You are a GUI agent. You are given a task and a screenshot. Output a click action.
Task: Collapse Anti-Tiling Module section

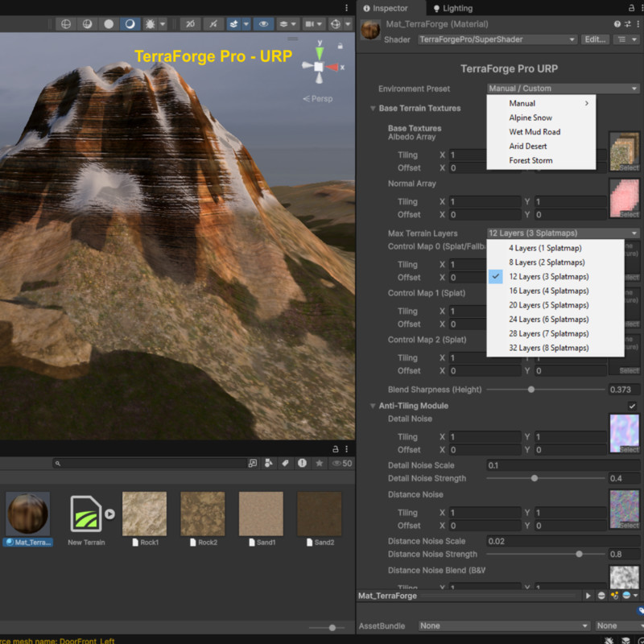click(373, 406)
